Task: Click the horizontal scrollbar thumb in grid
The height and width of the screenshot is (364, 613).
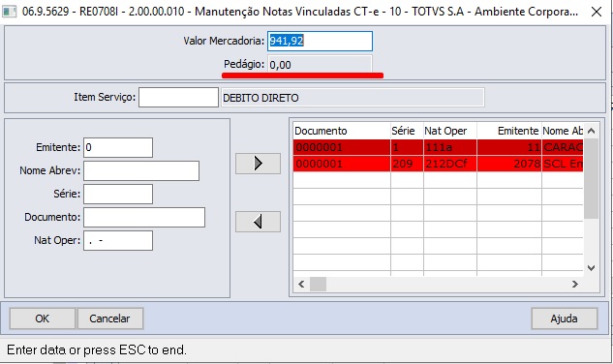Action: (x=318, y=285)
